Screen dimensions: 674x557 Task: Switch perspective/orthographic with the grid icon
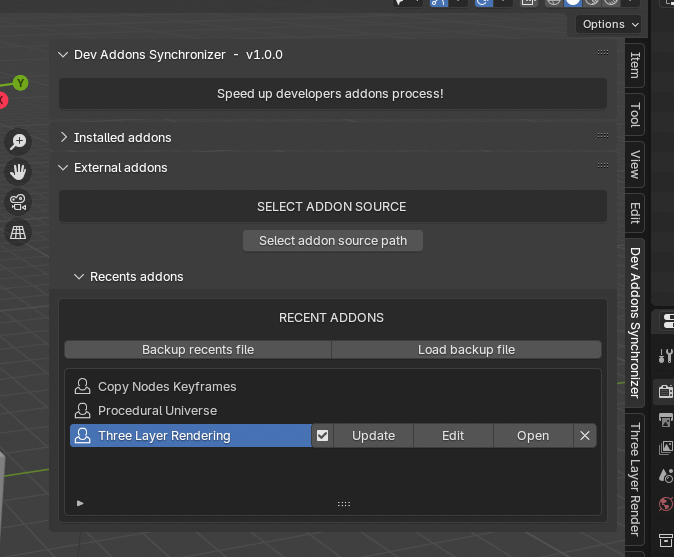(18, 233)
